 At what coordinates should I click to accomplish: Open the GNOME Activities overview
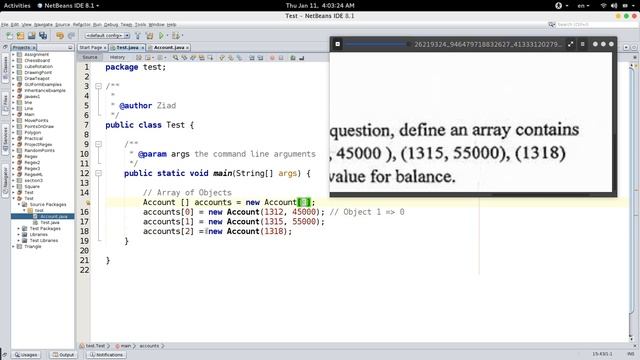[x=17, y=6]
